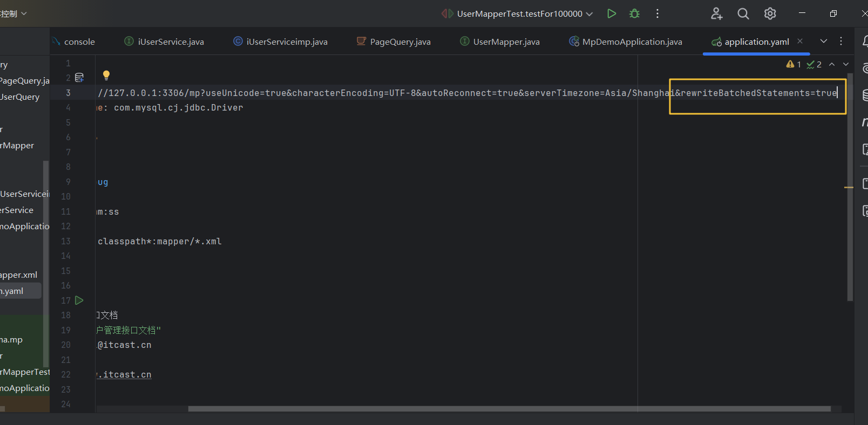Click the run gutter icon on line 17
This screenshot has width=868, height=425.
pyautogui.click(x=79, y=300)
